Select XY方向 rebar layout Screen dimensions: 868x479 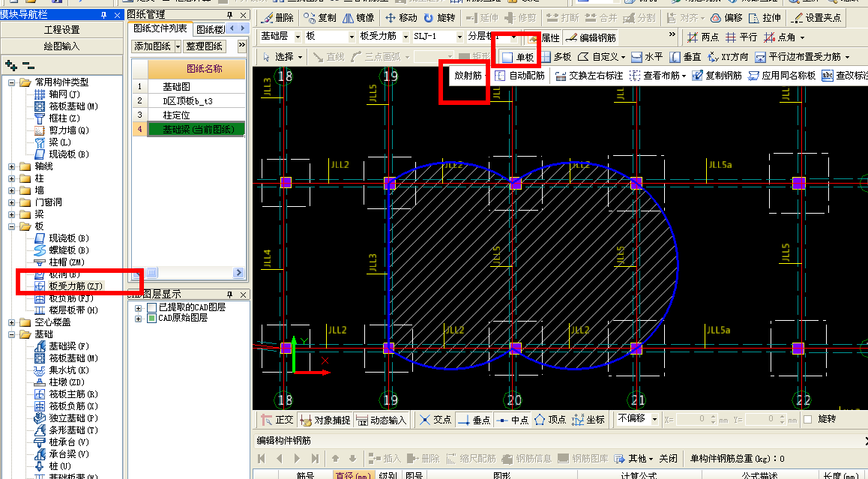[728, 56]
